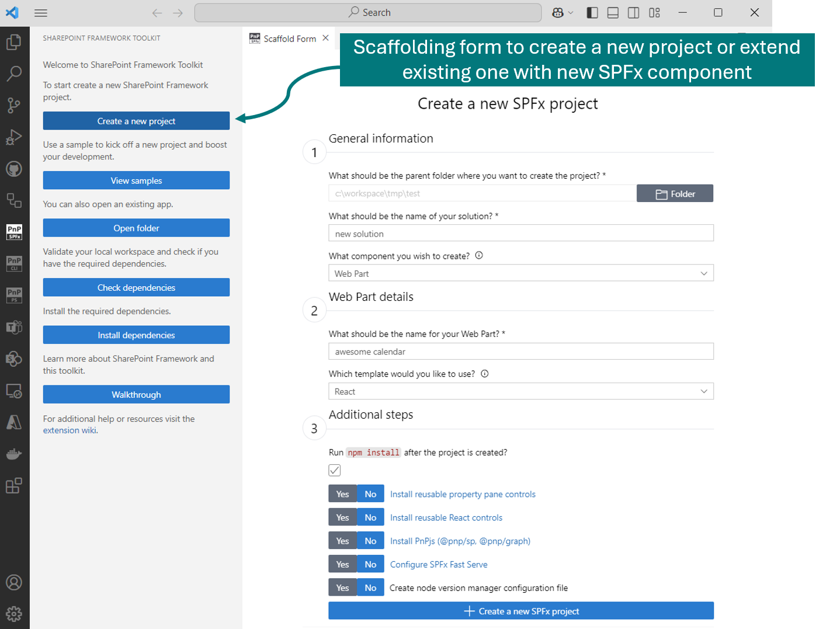
Task: Open the Install PnPjs link
Action: pyautogui.click(x=460, y=541)
